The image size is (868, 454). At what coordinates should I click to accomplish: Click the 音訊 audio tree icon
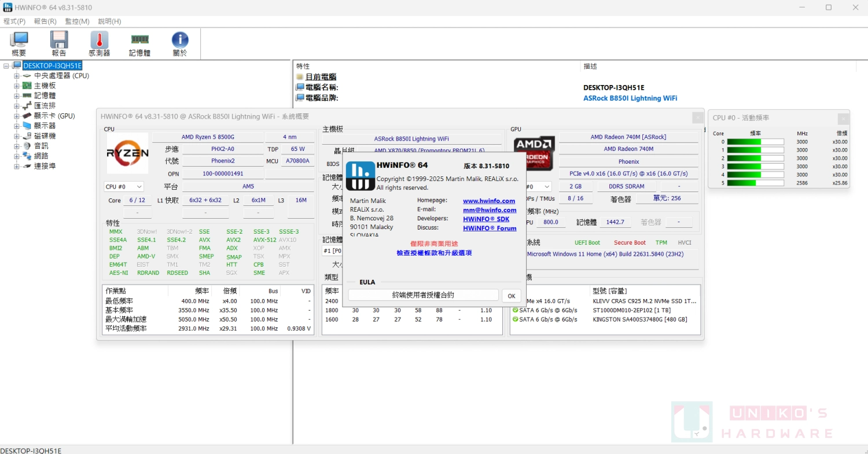point(27,146)
